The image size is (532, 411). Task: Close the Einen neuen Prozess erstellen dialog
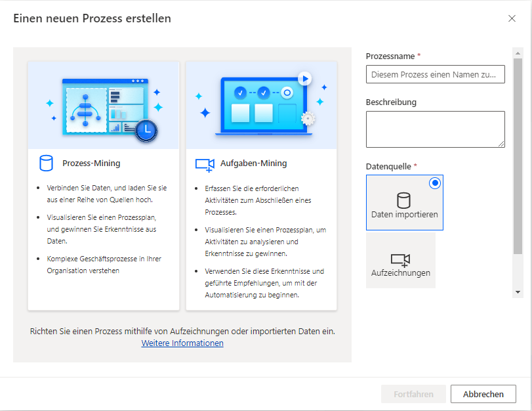tap(512, 18)
